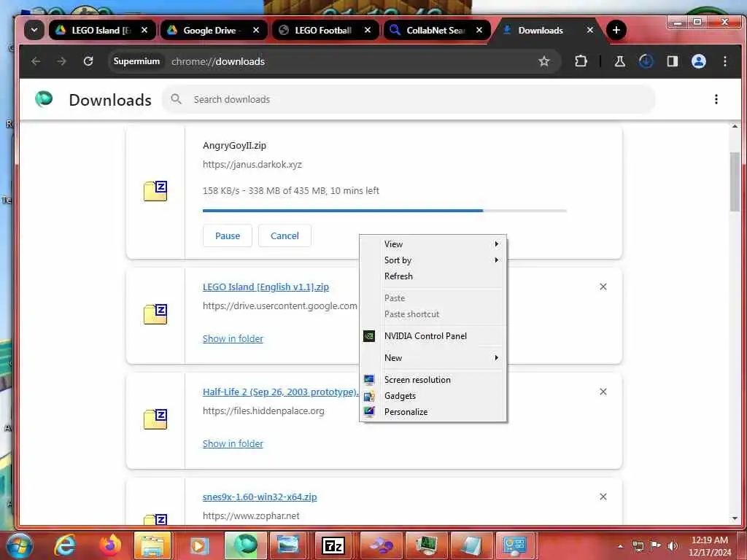Launch Firefox from the taskbar
Screen dimensions: 747x560
pos(109,545)
